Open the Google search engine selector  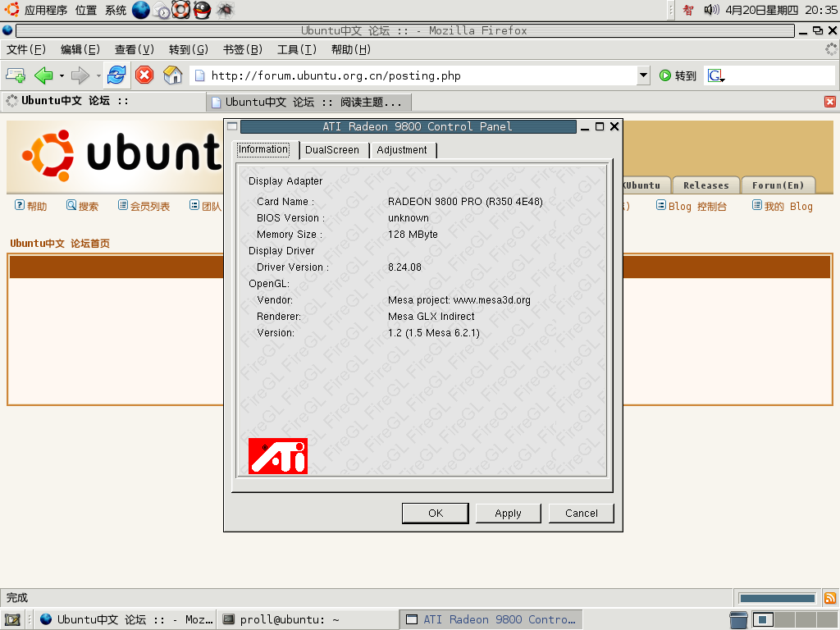coord(716,75)
